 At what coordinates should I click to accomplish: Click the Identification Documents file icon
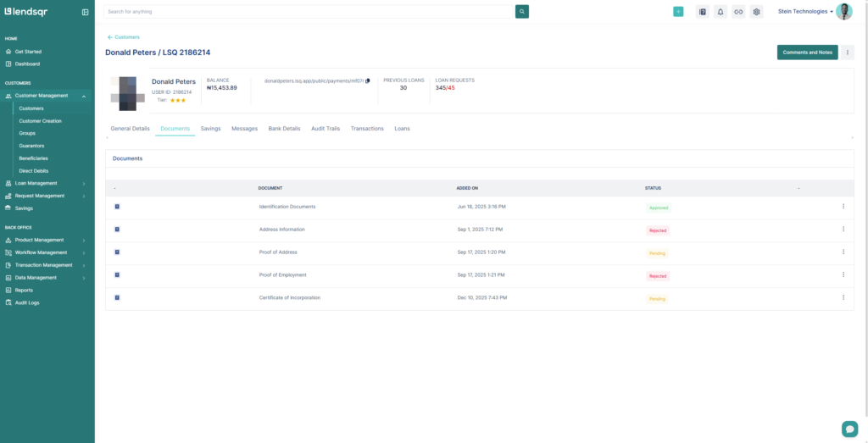click(x=117, y=207)
